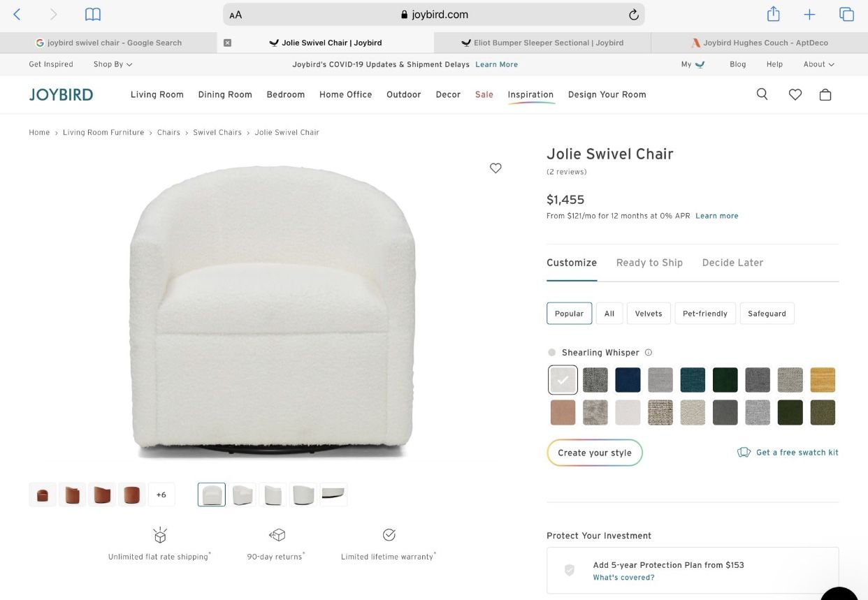Expand the 'Shop By' dropdown
This screenshot has width=868, height=600.
click(x=111, y=64)
